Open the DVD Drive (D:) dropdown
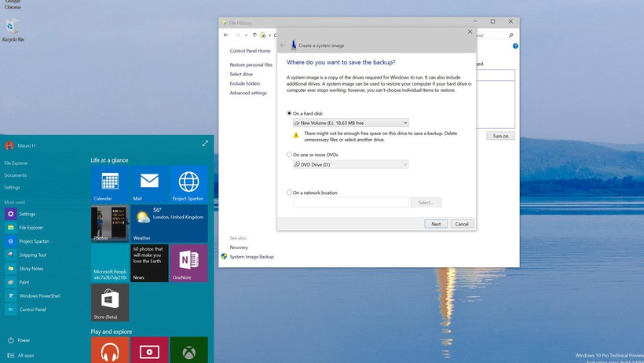Image resolution: width=644 pixels, height=363 pixels. (351, 164)
